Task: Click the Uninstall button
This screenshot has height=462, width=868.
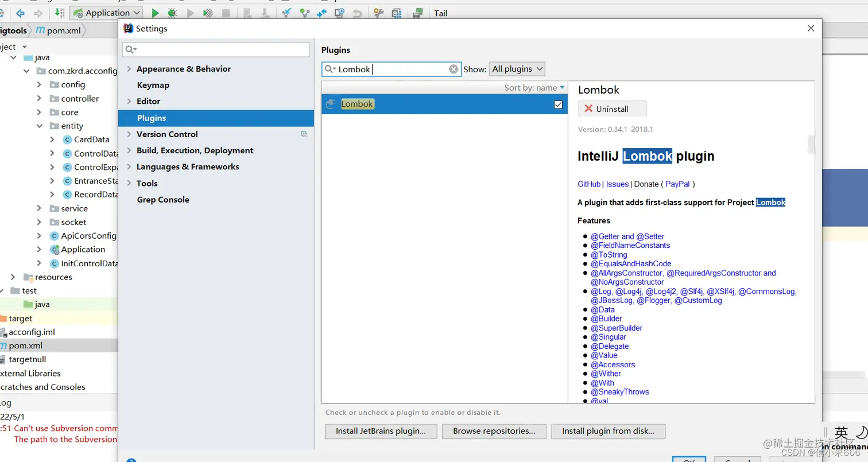Action: coord(613,109)
